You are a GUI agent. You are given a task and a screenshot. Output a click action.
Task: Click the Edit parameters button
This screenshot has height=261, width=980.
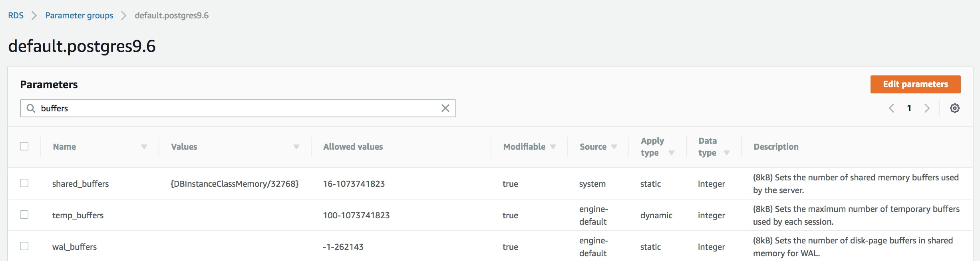tap(915, 84)
